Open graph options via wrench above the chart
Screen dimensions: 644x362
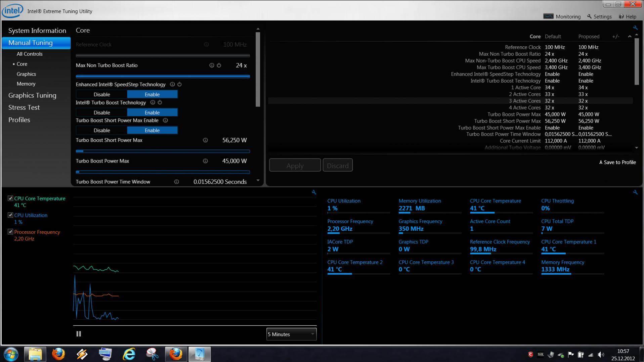click(x=314, y=192)
